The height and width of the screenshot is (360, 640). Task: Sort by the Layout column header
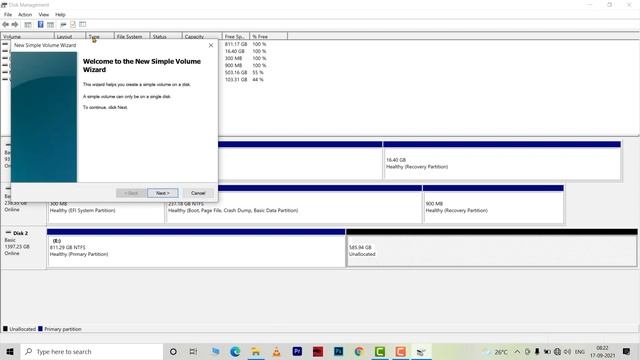click(x=70, y=37)
